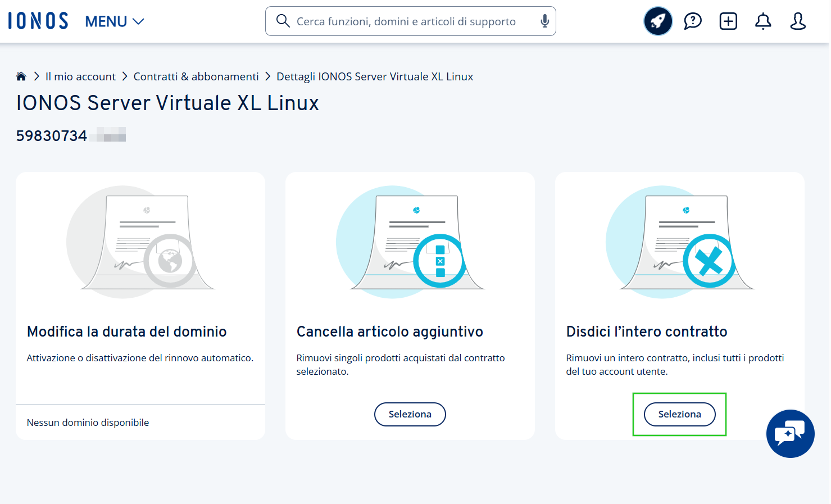Open 'Il mio account' breadcrumb link
This screenshot has width=831, height=504.
[x=80, y=76]
